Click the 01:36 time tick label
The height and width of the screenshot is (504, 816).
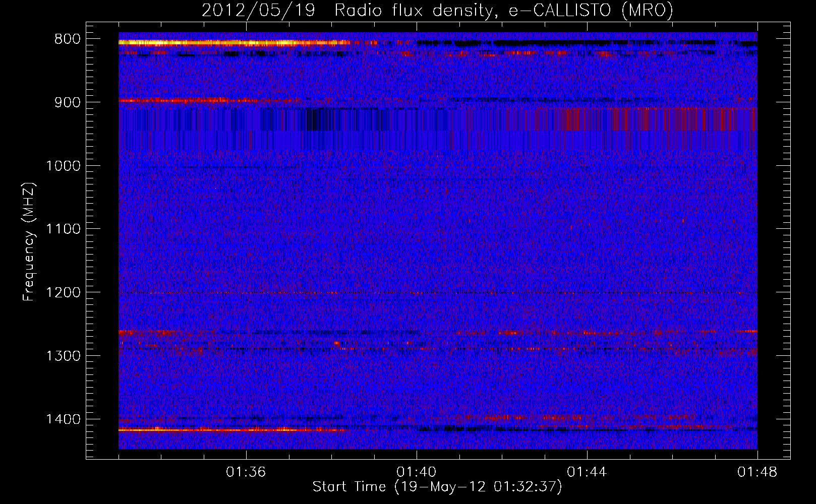[x=246, y=472]
